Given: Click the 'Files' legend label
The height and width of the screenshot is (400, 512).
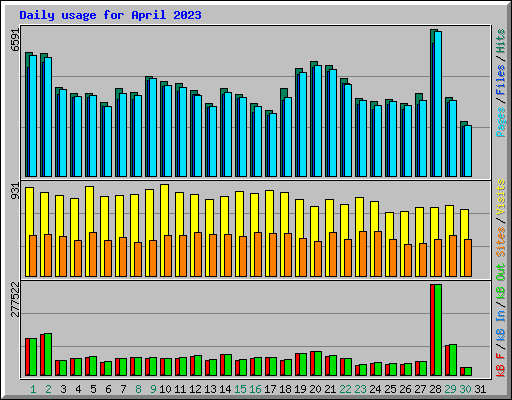Looking at the screenshot, I should pyautogui.click(x=500, y=80).
